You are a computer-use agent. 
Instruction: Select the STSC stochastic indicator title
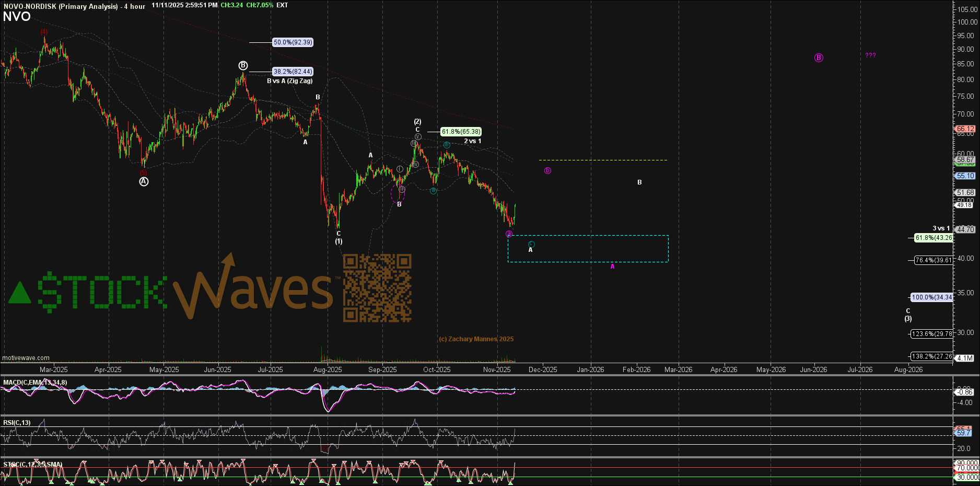pos(32,465)
